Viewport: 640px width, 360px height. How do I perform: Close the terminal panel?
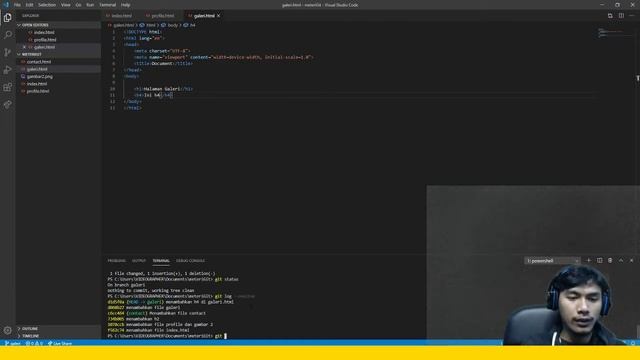pyautogui.click(x=631, y=260)
